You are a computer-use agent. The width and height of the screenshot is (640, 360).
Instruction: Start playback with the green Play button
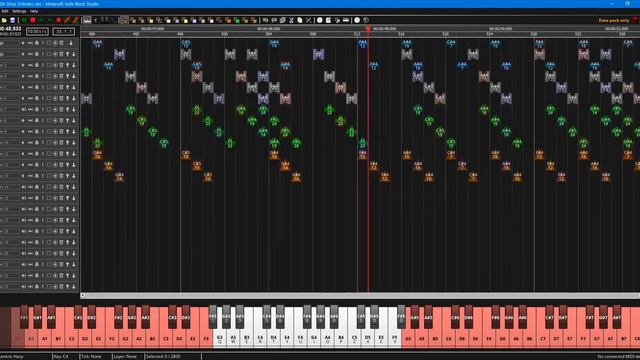click(x=24, y=20)
